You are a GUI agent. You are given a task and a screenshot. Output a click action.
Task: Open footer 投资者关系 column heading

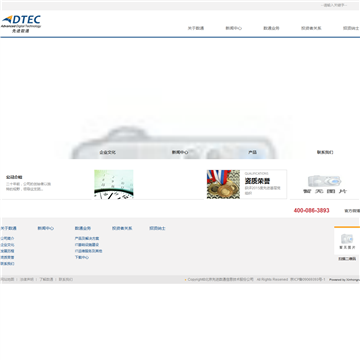point(122,229)
